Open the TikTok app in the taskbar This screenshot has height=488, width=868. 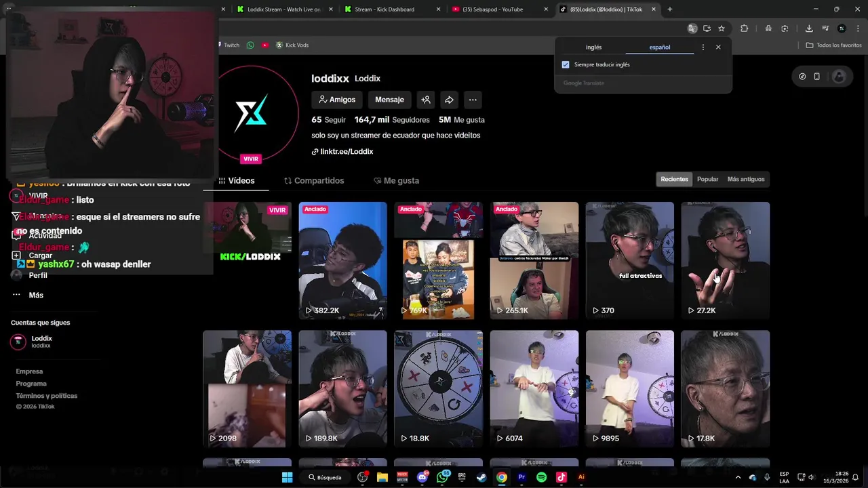pos(561,477)
